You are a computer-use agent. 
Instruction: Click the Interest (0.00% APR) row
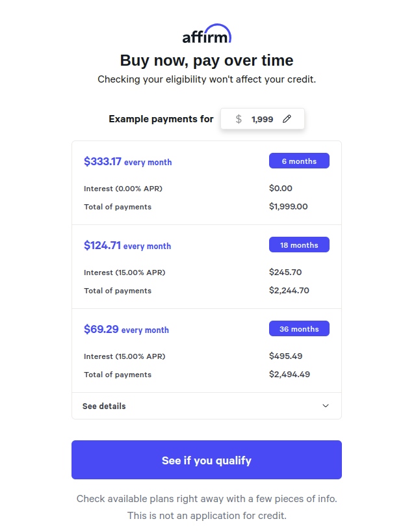tap(123, 189)
